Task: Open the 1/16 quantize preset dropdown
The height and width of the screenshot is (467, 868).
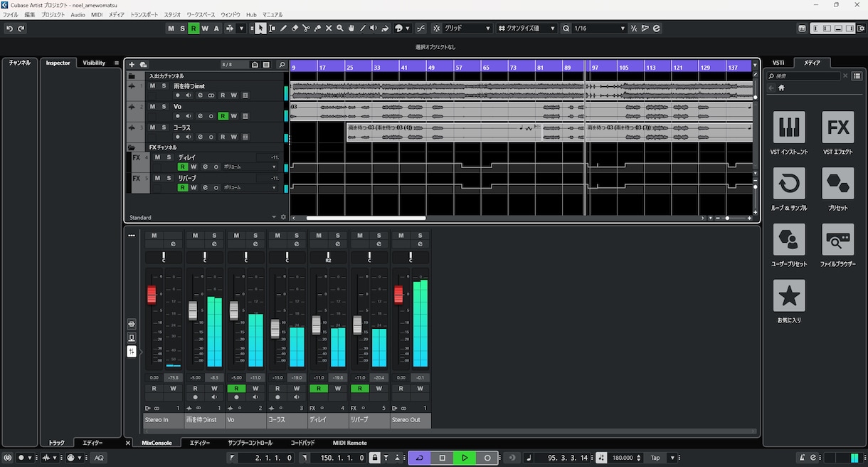Action: 599,28
